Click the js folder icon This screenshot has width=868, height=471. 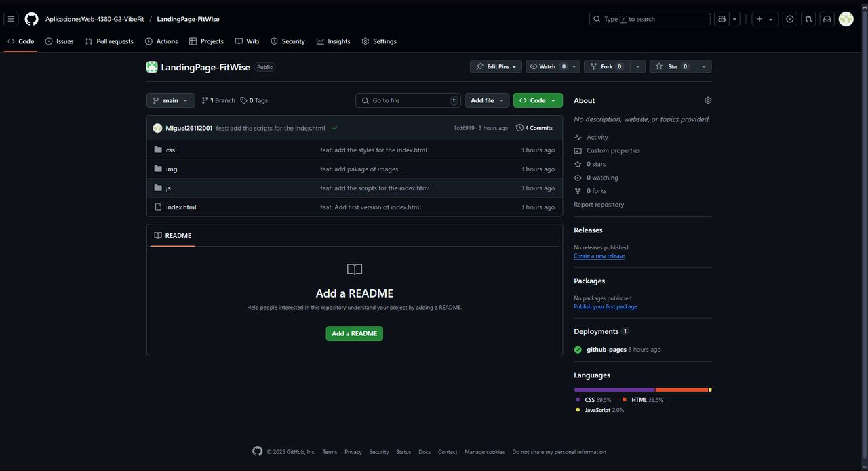[x=158, y=188]
